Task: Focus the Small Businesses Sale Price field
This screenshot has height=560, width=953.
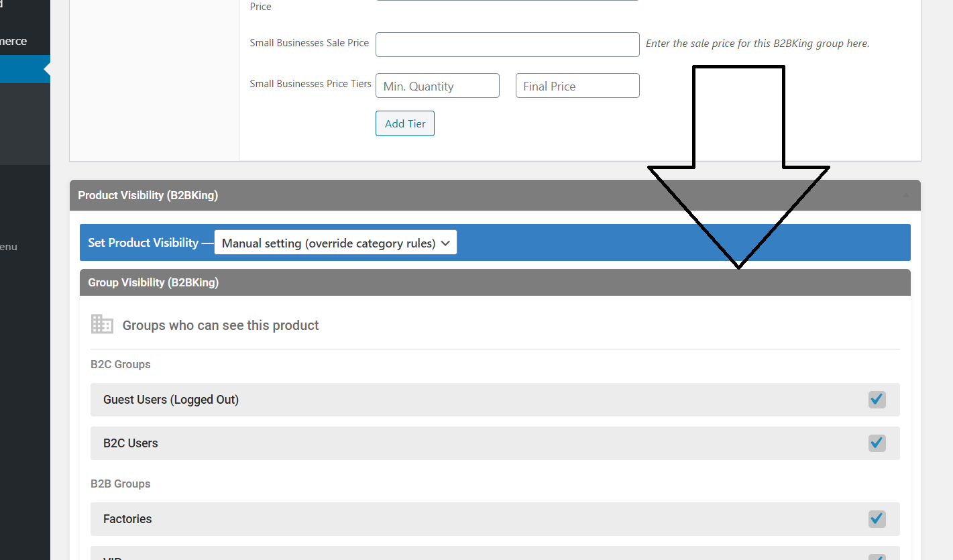Action: tap(508, 44)
